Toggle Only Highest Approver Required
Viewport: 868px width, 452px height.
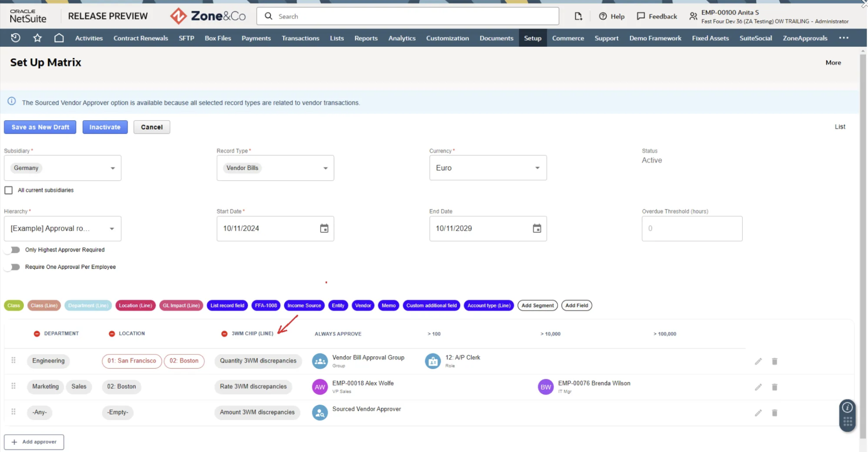[13, 250]
